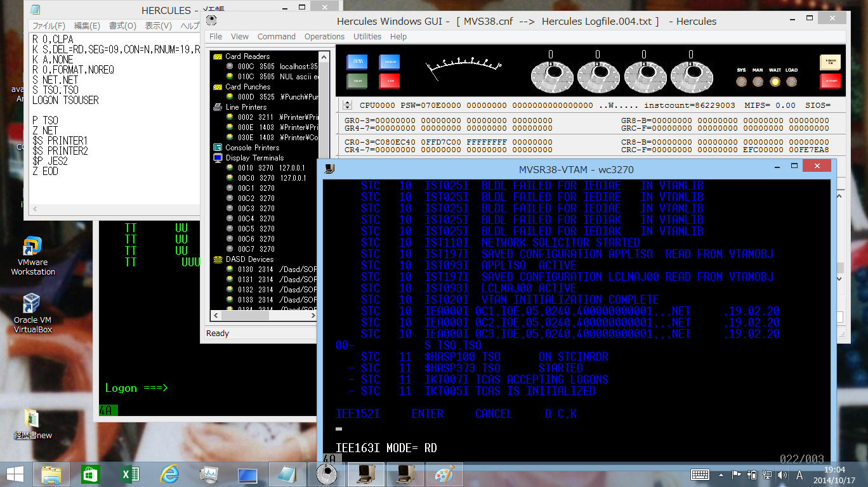Open VMware Workstation desktop shortcut
Viewport: 868px width, 487px height.
(x=33, y=256)
